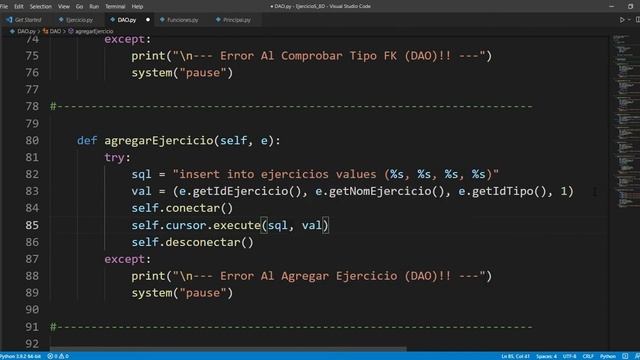640x360 pixels.
Task: Open the Help menu
Action: [137, 7]
